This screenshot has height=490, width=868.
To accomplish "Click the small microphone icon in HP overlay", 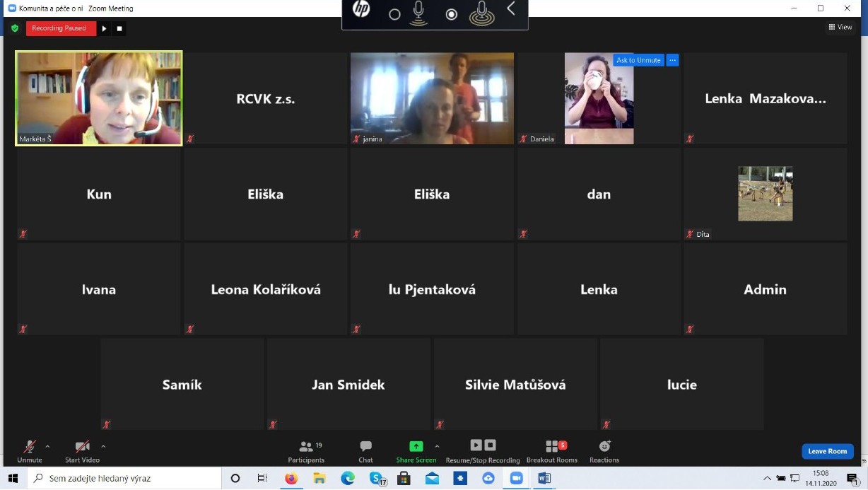I will 418,13.
